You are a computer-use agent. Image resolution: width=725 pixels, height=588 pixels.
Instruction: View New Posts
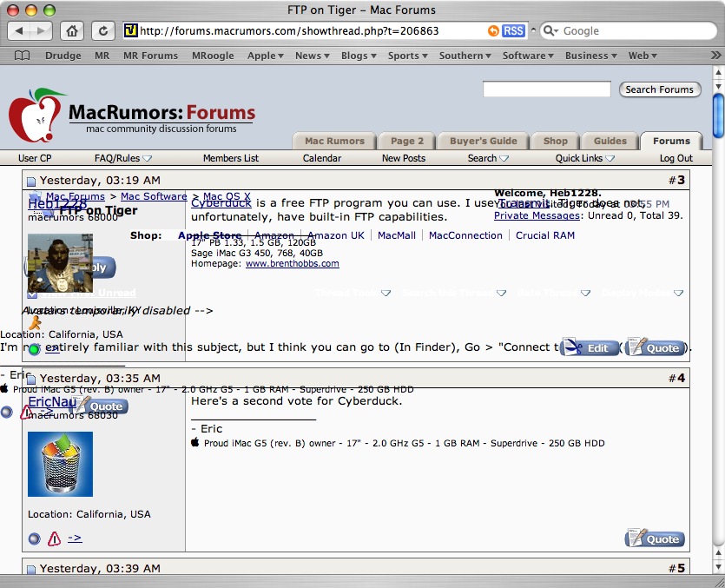[x=403, y=158]
